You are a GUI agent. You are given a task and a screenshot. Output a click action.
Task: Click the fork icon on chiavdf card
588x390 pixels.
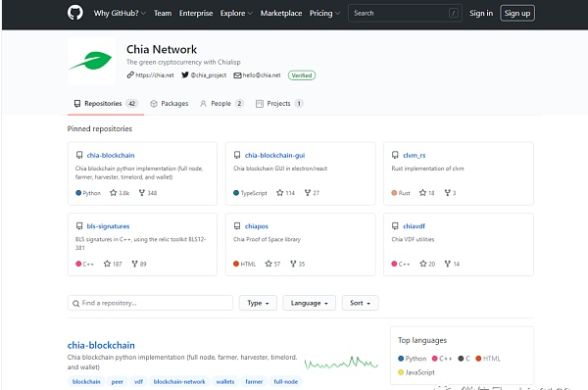pyautogui.click(x=448, y=264)
